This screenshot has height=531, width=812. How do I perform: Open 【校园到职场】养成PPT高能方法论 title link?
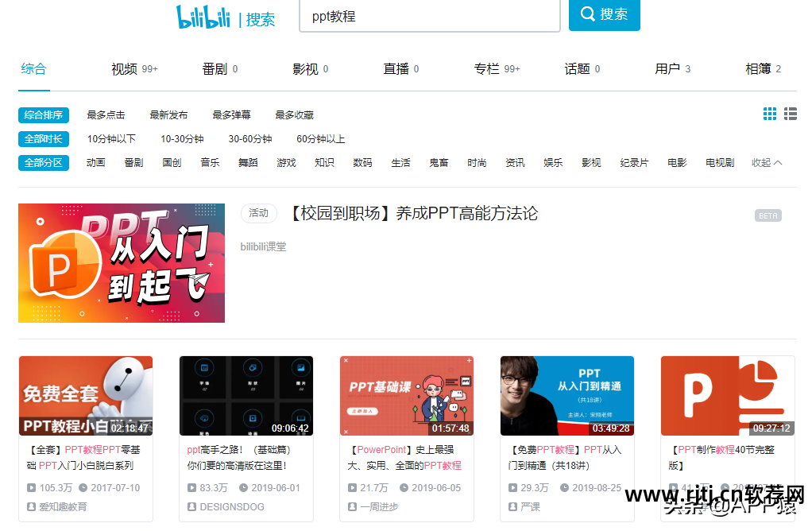414,214
